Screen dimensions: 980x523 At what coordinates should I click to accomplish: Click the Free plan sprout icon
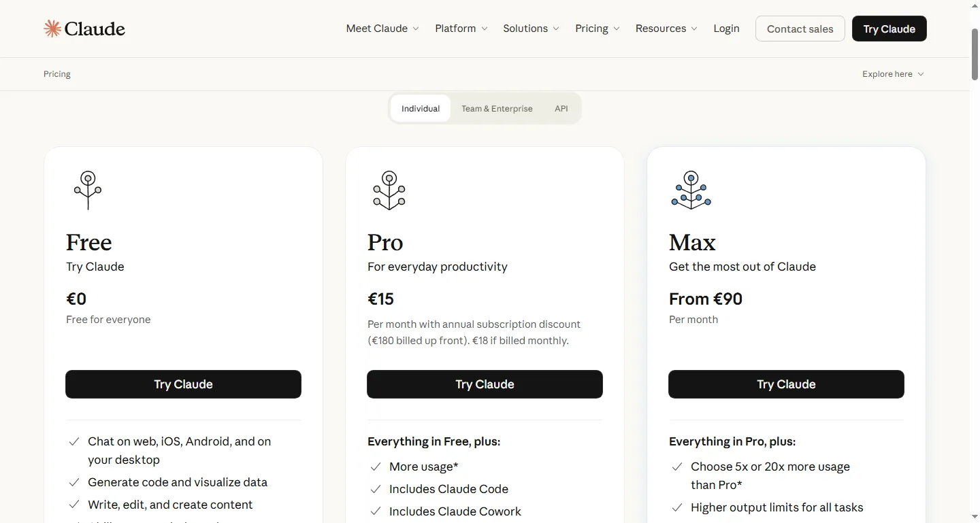click(88, 190)
